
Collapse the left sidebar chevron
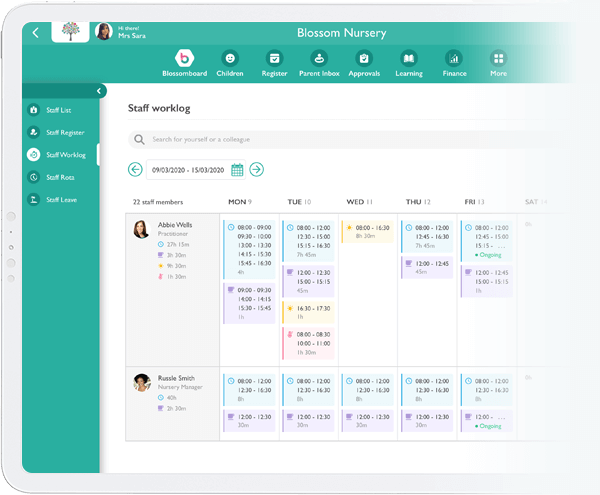pos(99,91)
